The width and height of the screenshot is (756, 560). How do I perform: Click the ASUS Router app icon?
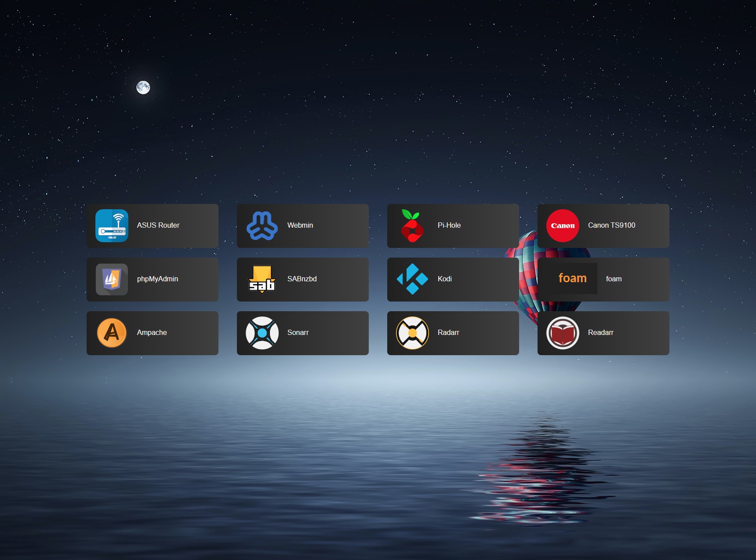(x=112, y=225)
